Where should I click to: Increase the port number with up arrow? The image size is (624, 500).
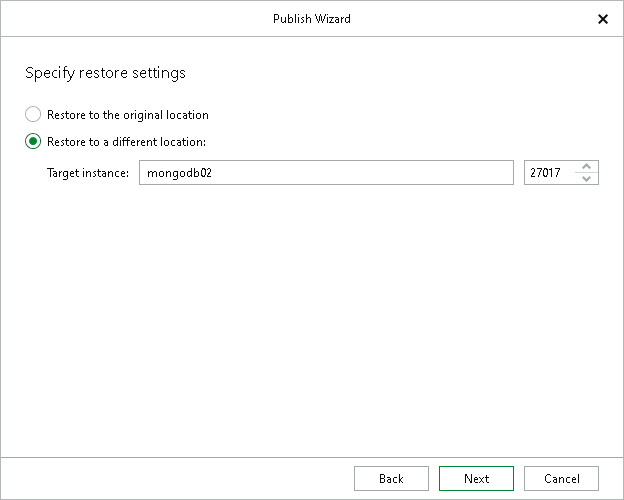pos(587,167)
